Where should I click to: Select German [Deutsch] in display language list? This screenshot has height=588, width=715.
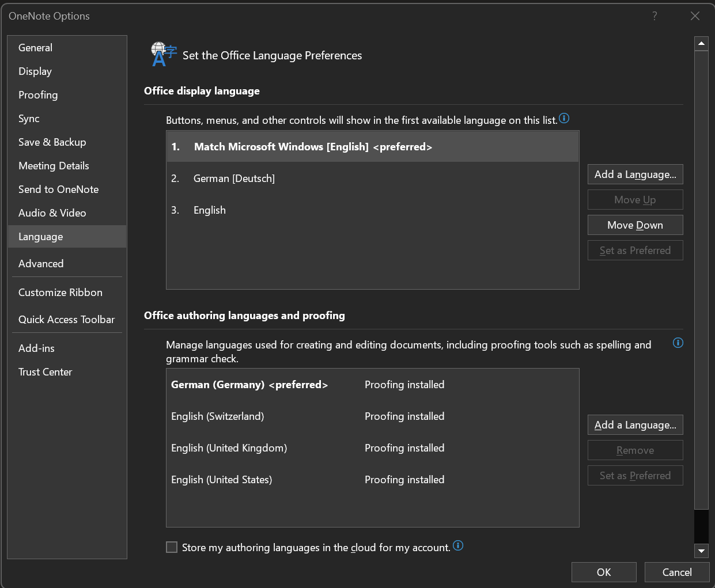(373, 179)
